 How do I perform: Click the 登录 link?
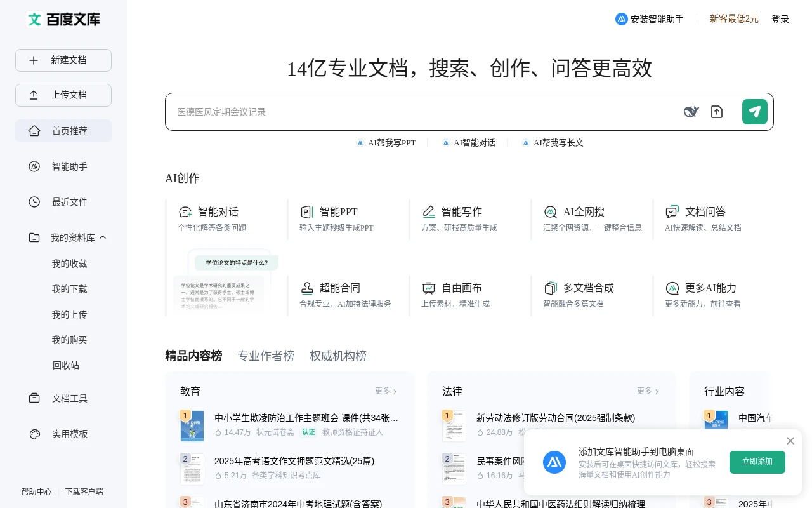tap(780, 19)
